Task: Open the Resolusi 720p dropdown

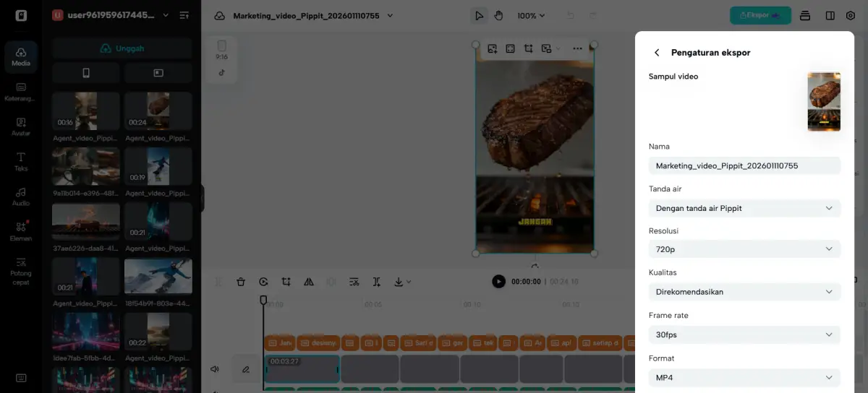Action: [744, 249]
